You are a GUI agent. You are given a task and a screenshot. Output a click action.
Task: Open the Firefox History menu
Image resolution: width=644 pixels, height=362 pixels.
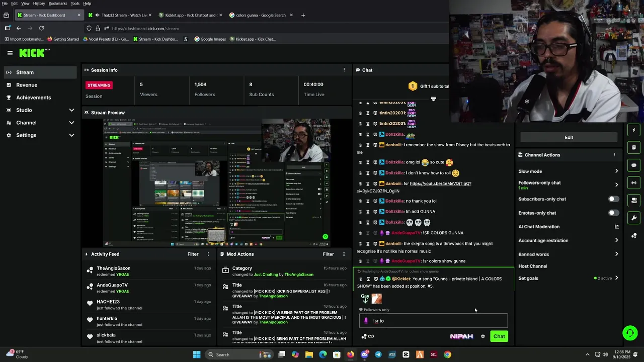39,3
